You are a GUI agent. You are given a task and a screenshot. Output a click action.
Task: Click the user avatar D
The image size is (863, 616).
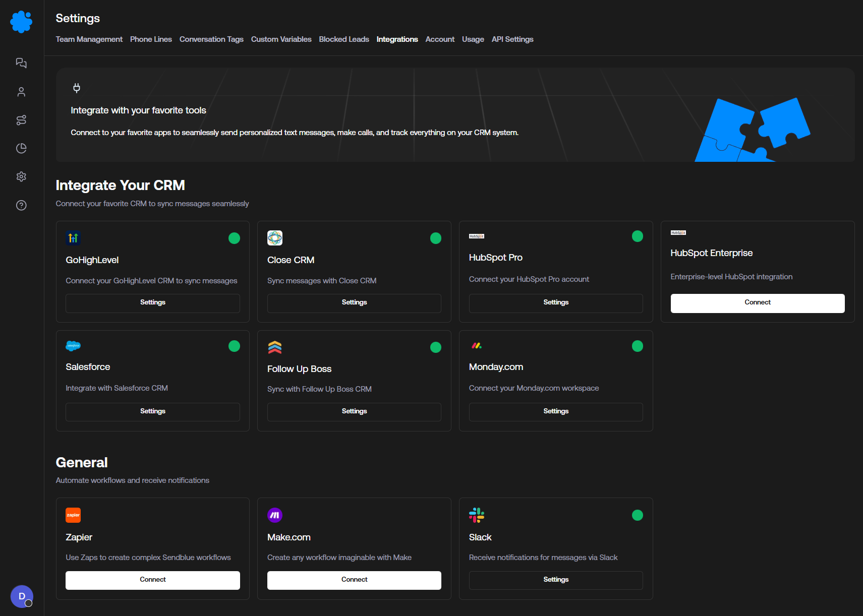click(x=22, y=596)
